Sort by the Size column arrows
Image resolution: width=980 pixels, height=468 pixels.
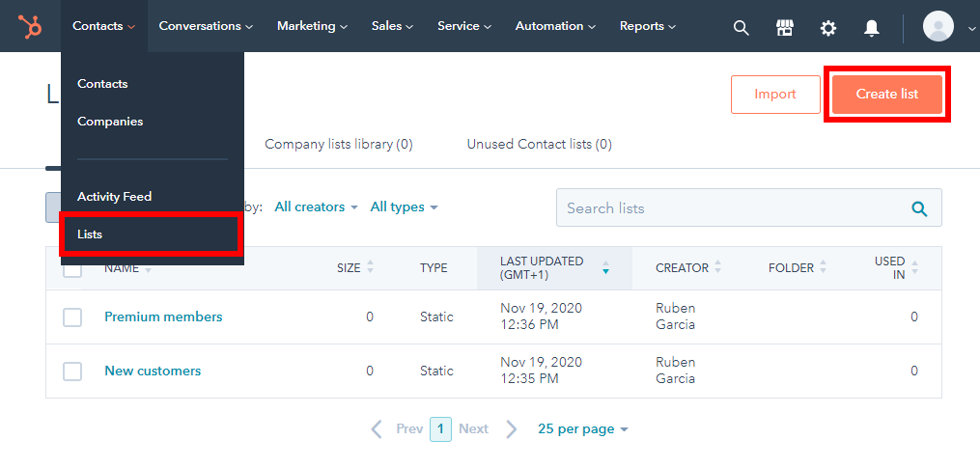tap(370, 267)
